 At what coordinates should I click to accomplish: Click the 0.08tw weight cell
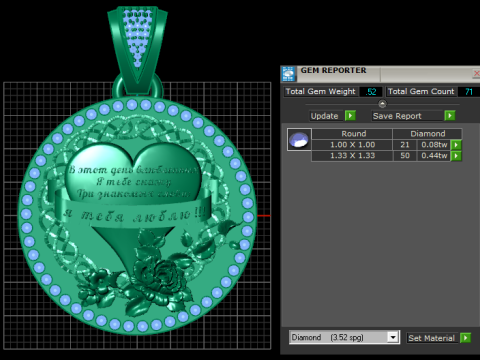click(434, 145)
